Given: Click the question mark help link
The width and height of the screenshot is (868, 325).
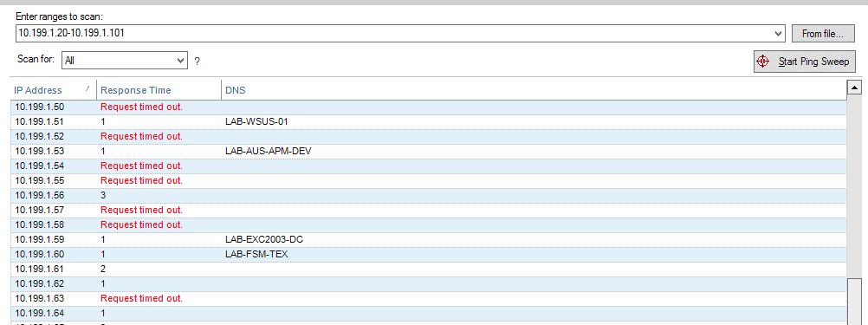Looking at the screenshot, I should tap(197, 61).
